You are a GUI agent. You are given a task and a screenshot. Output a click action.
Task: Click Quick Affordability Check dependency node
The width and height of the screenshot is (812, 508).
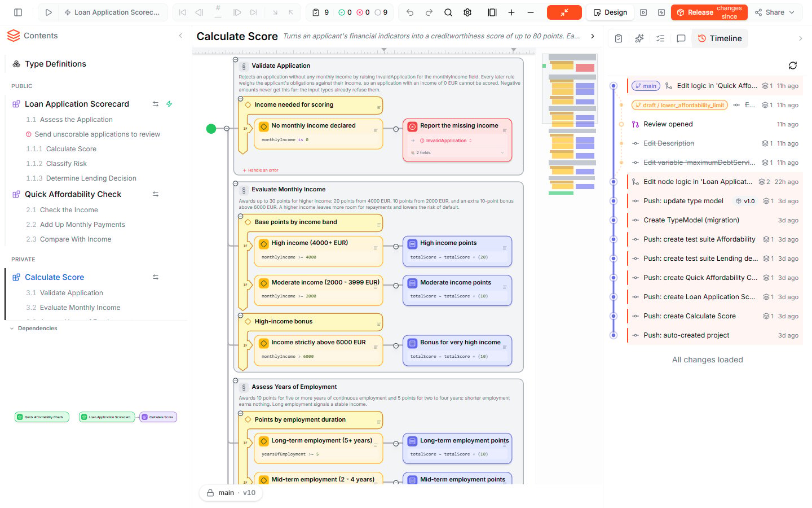[42, 417]
